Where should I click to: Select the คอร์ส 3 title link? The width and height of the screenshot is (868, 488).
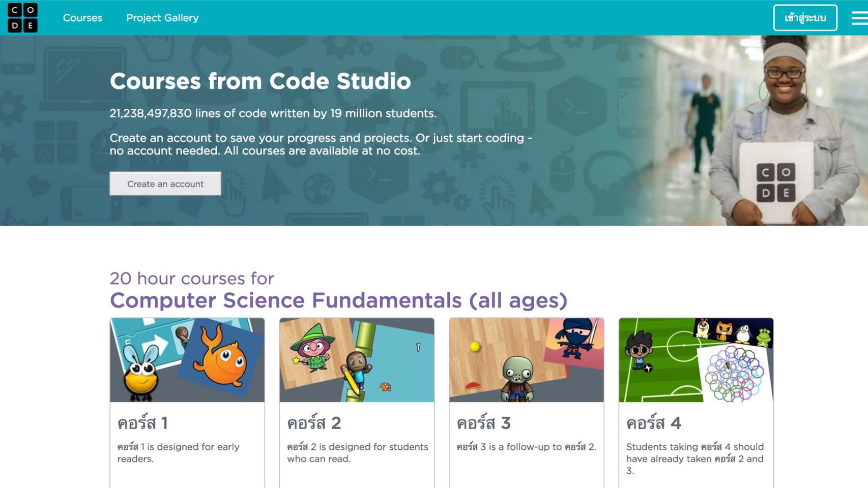[x=483, y=422]
